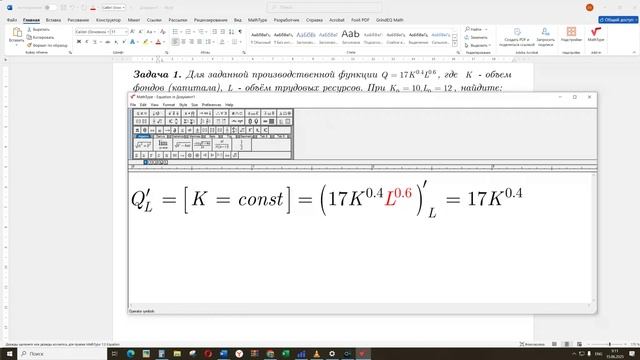This screenshot has height=360, width=640.
Task: Insert quadratic formula expression in MathType
Action: [202, 145]
